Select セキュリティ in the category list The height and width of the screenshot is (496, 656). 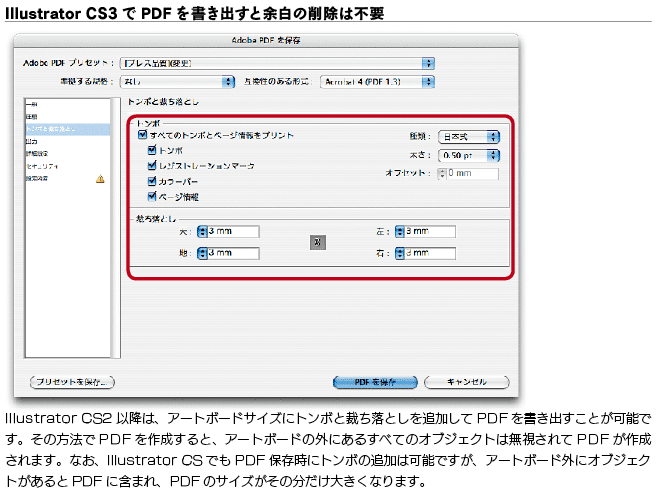tap(67, 166)
